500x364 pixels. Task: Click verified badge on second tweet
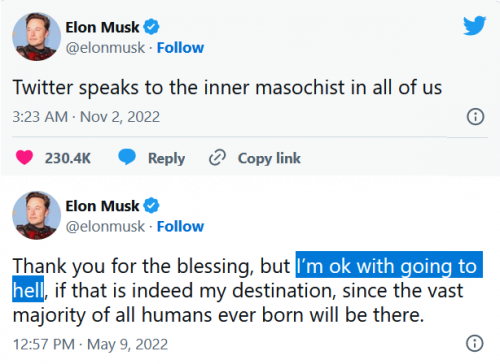click(151, 206)
